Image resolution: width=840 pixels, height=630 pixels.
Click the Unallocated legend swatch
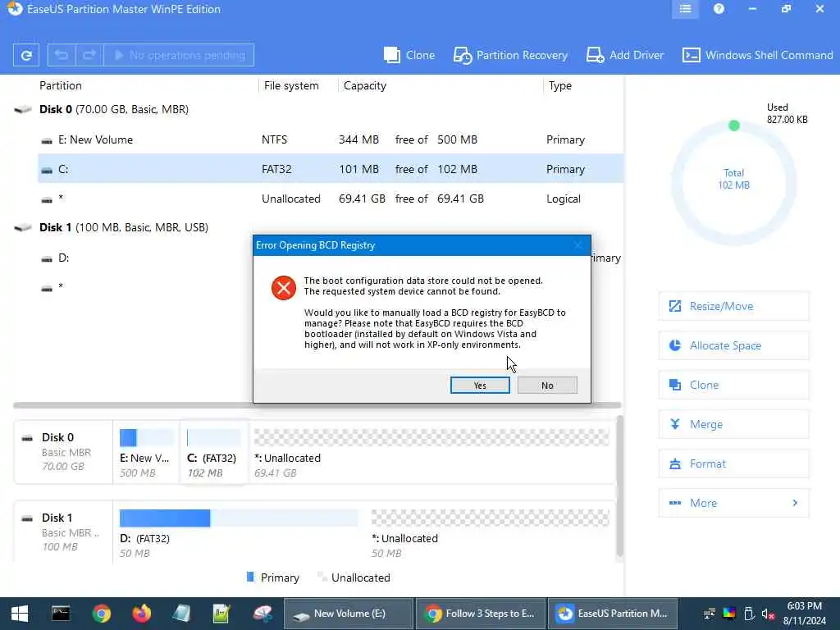pyautogui.click(x=322, y=577)
